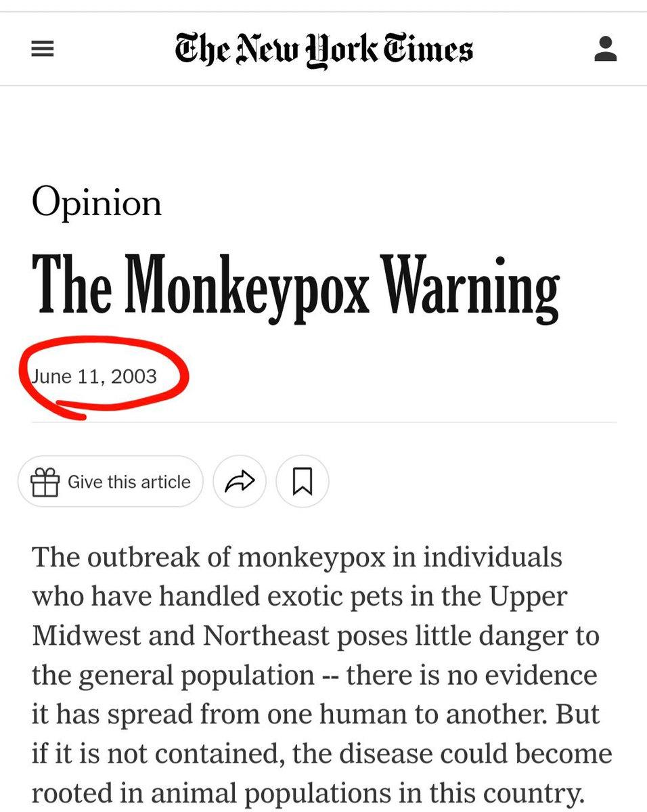Viewport: 647px width, 812px height.
Task: Open the Opinion section label
Action: coord(97,202)
